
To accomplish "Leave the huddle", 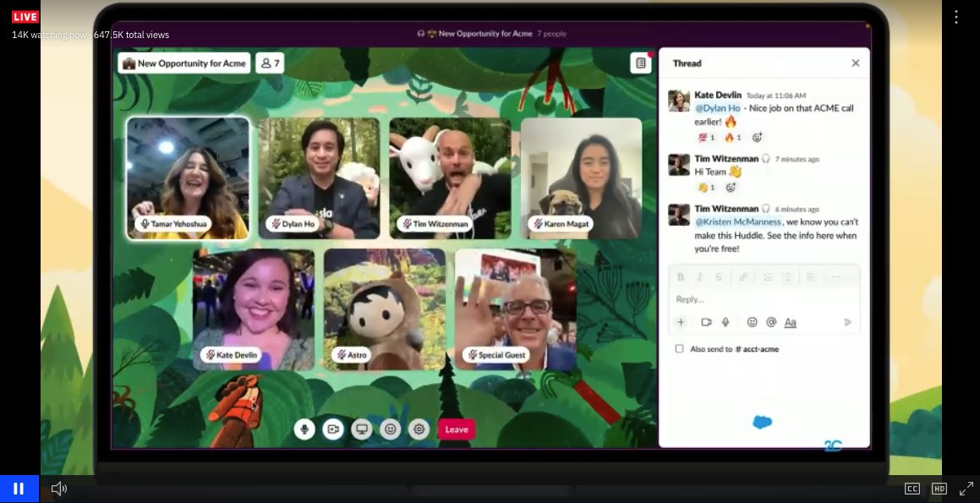I will click(457, 429).
